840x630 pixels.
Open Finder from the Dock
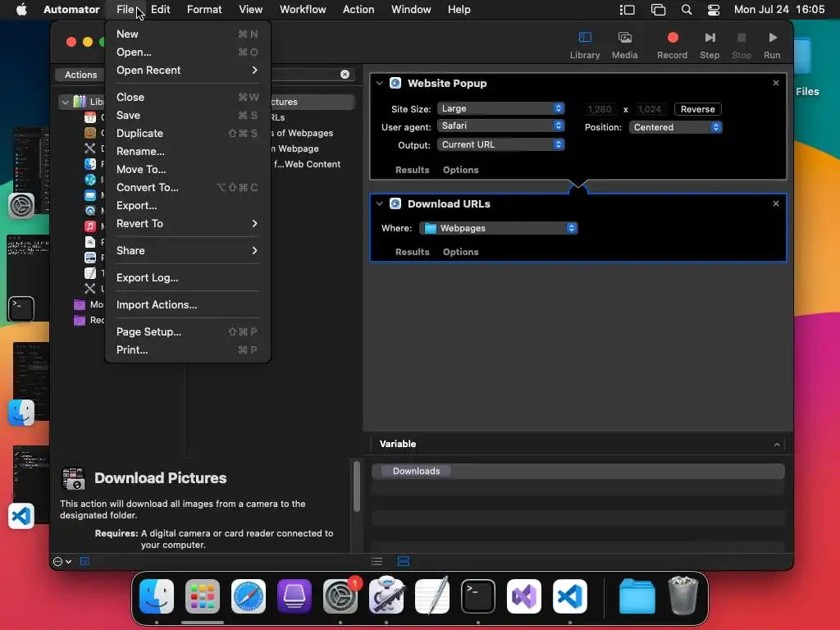point(157,596)
